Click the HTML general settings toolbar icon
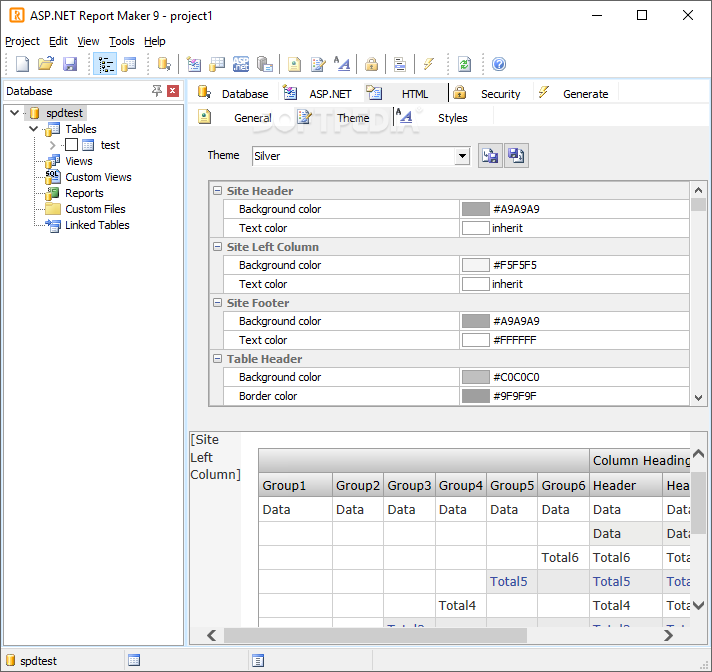712x672 pixels. (x=294, y=64)
